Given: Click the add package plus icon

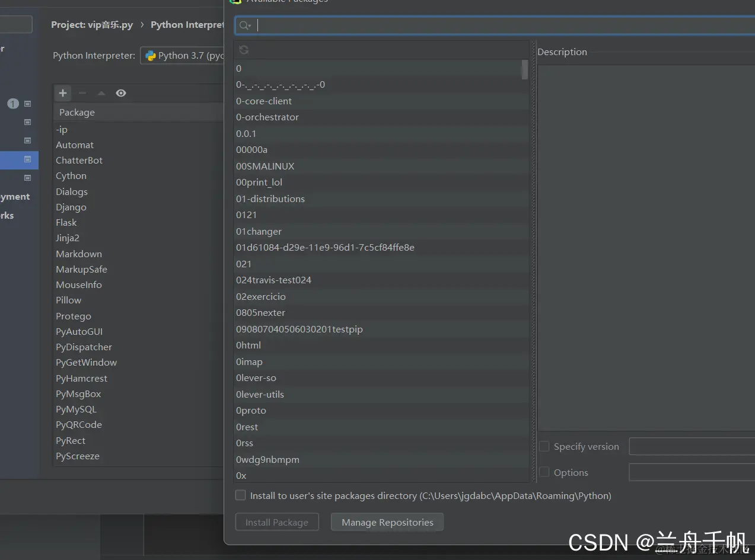Looking at the screenshot, I should click(63, 93).
